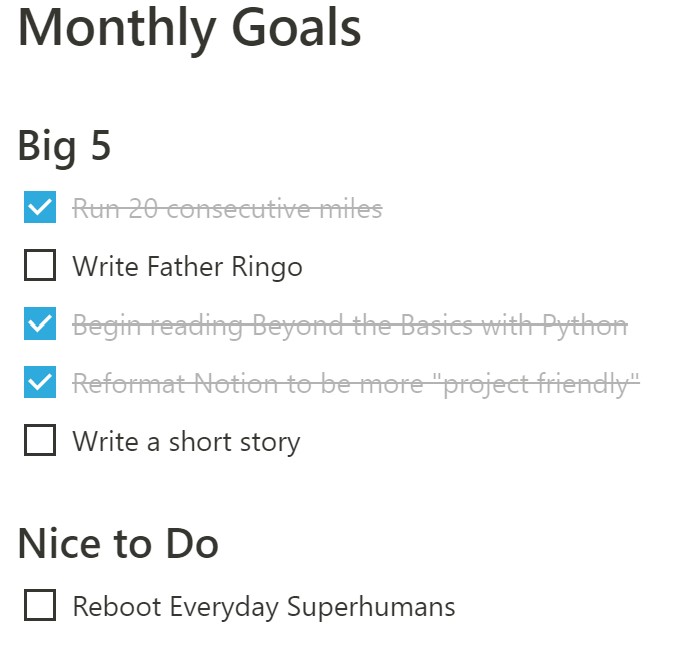Viewport: 696px width, 648px height.
Task: Check the Write a short story checkbox
Action: point(40,440)
